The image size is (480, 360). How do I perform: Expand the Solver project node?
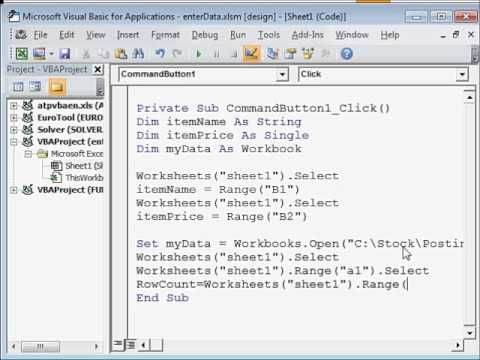(14, 130)
